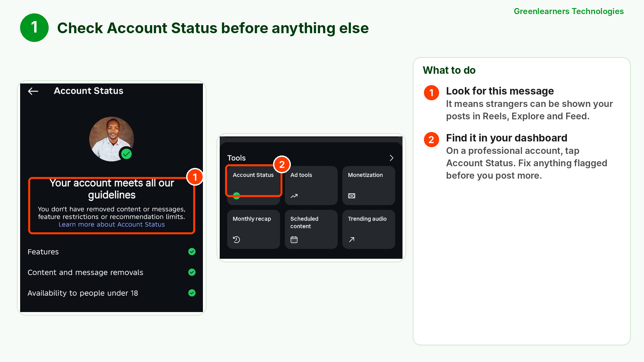Screen dimensions: 644x362
Task: Open the profile picture thumbnail
Action: pyautogui.click(x=111, y=139)
